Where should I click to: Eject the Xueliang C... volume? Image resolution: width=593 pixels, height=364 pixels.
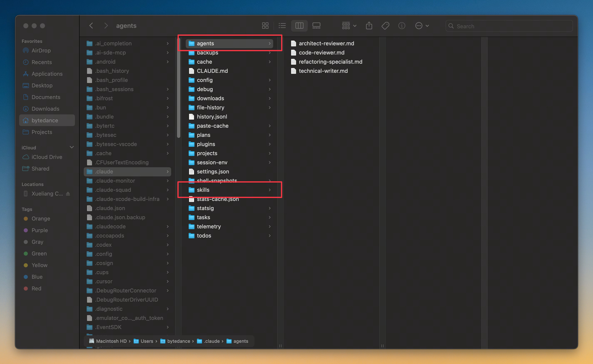click(68, 194)
